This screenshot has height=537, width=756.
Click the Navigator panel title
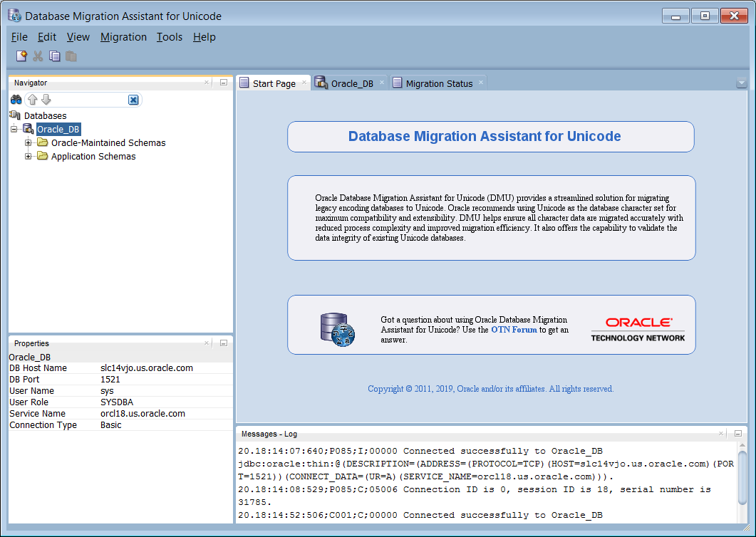point(31,83)
